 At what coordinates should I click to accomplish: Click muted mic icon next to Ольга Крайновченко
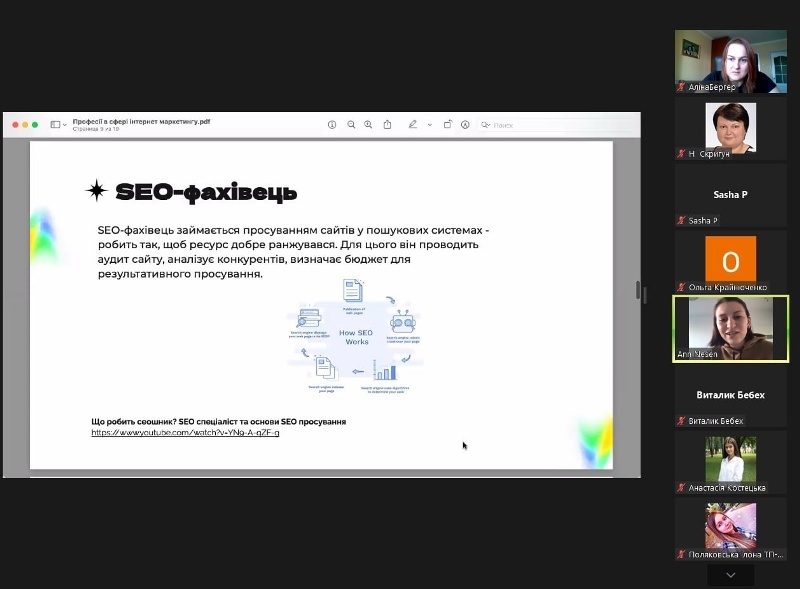(x=681, y=287)
